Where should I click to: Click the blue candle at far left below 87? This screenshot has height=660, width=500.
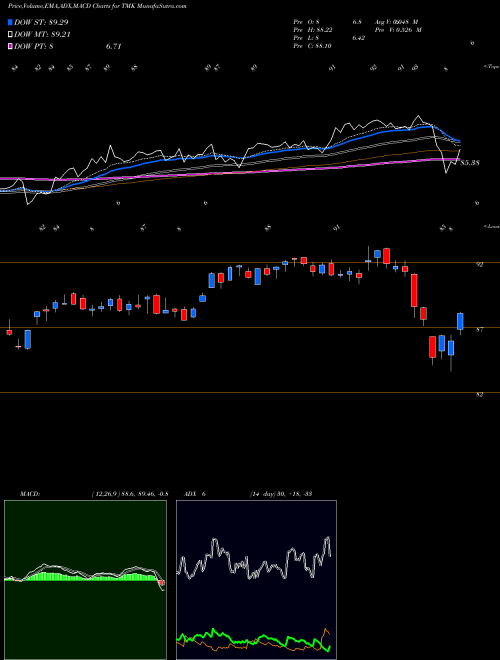pos(28,339)
